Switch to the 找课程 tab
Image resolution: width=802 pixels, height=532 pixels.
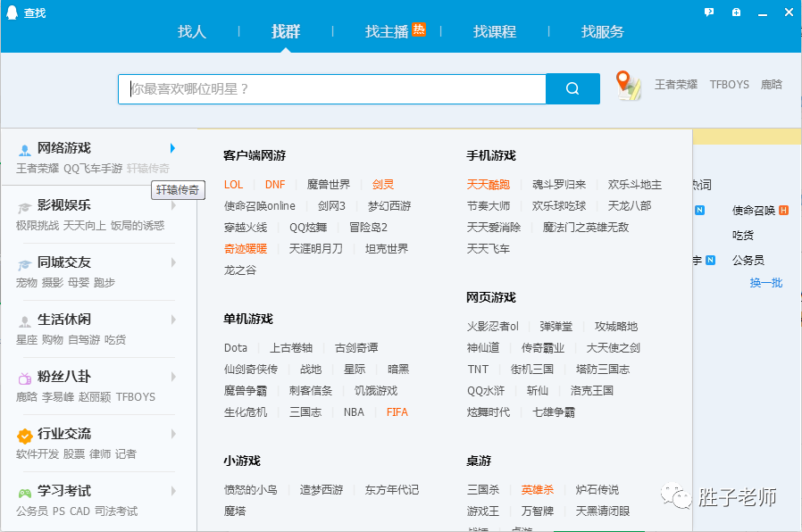(495, 31)
